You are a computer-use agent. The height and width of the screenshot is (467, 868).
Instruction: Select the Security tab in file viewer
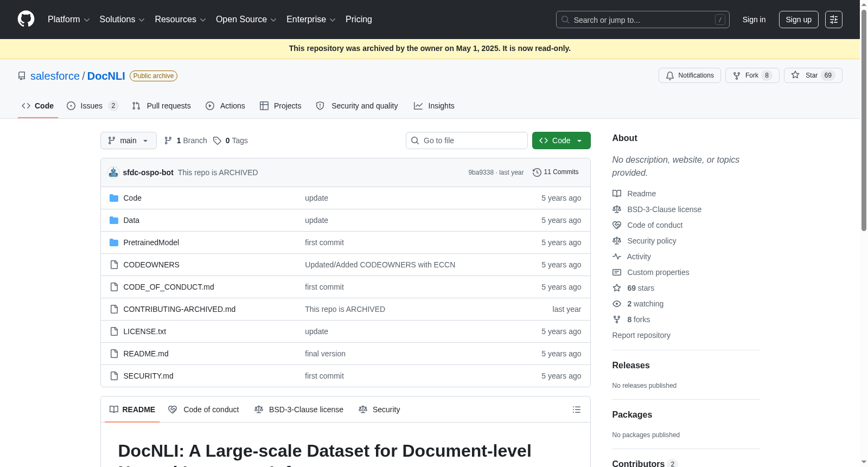[379, 410]
